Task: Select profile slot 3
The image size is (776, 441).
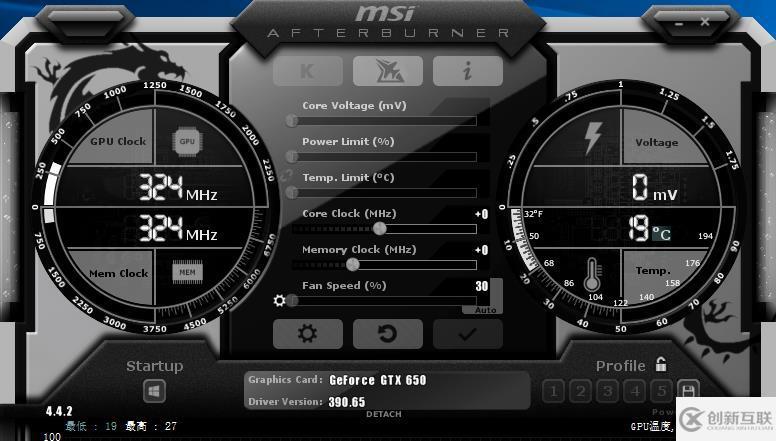Action: click(x=607, y=392)
